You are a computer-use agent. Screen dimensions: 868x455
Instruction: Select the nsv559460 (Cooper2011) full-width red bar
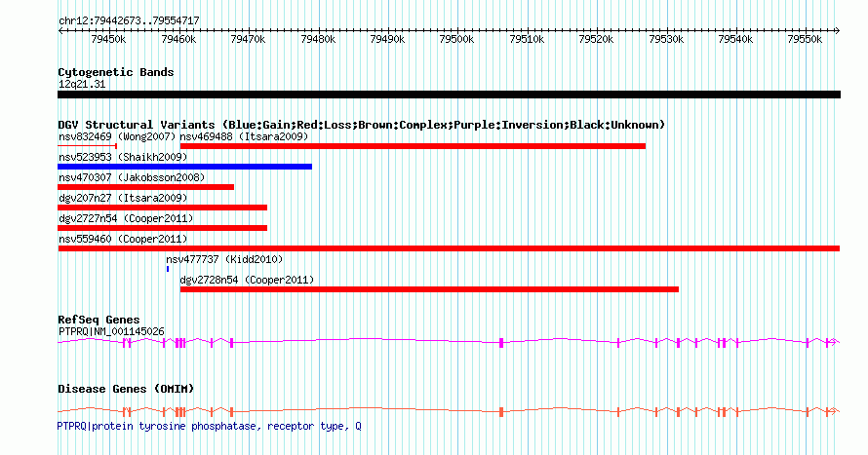pyautogui.click(x=449, y=248)
